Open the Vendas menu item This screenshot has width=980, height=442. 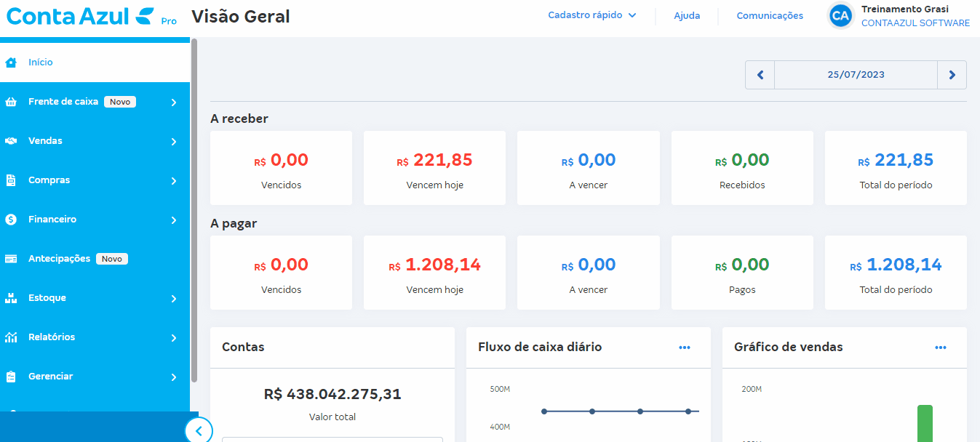(x=95, y=141)
